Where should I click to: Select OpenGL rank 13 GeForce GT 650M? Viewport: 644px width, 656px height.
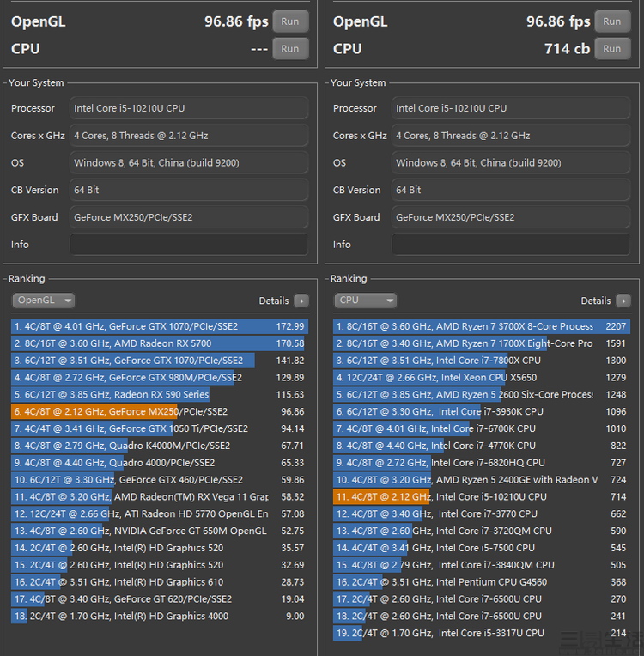(x=160, y=531)
